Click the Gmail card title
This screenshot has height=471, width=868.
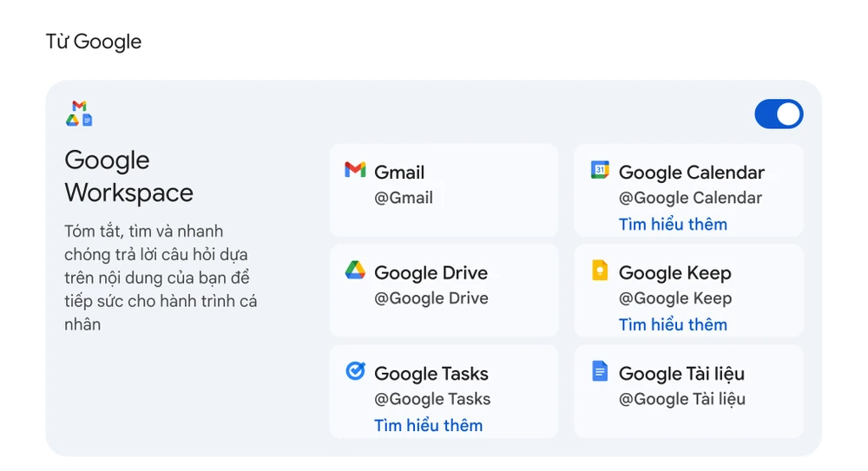coord(399,172)
